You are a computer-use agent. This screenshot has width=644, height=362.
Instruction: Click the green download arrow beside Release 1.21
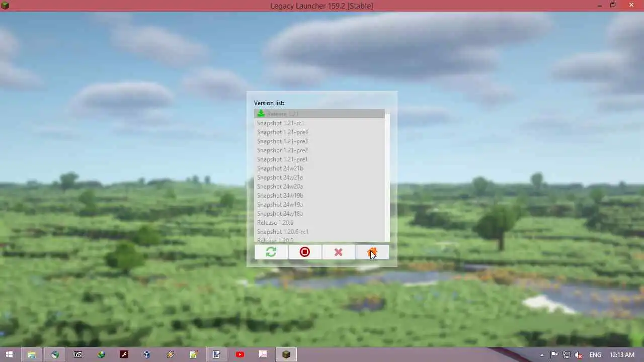click(x=261, y=114)
